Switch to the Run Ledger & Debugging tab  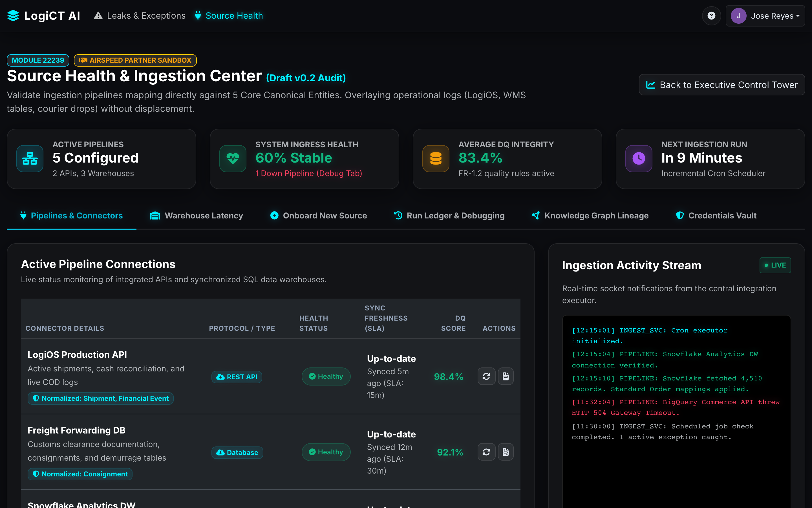[449, 216]
